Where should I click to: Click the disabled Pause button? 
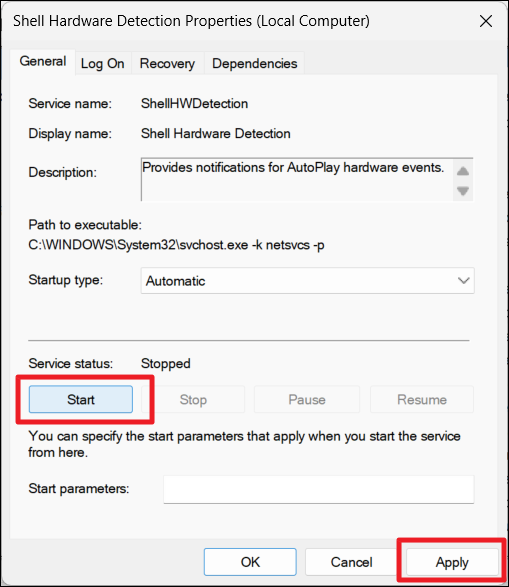(x=307, y=399)
